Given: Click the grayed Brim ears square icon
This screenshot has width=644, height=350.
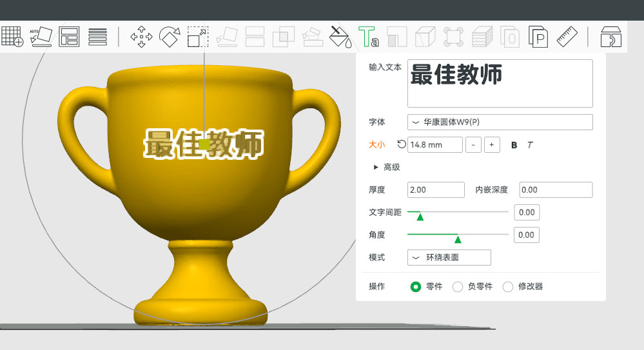Looking at the screenshot, I should [x=453, y=37].
